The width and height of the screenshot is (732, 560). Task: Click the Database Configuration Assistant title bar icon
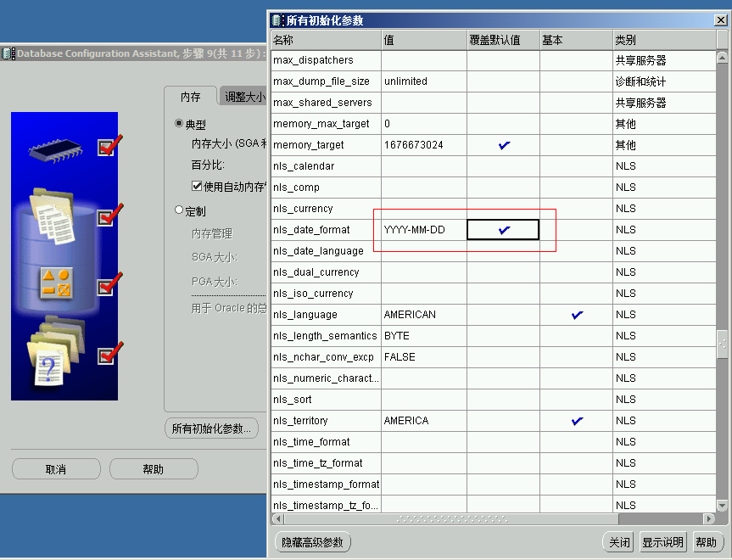click(x=7, y=53)
